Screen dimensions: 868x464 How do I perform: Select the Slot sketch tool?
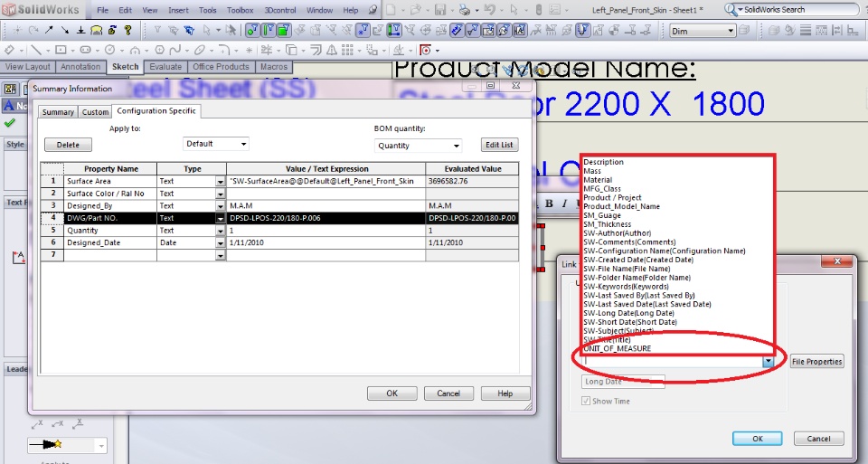pyautogui.click(x=85, y=50)
